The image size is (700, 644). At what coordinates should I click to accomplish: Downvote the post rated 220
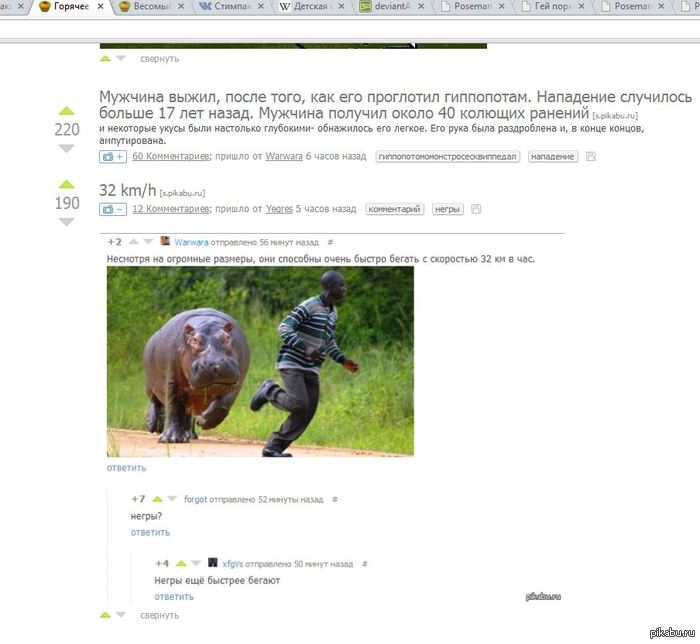click(66, 149)
